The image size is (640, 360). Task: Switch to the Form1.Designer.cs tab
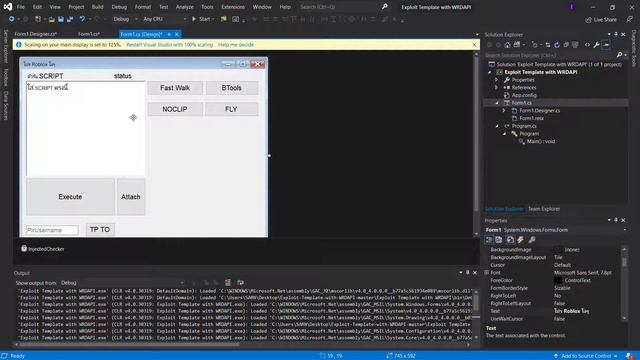36,34
